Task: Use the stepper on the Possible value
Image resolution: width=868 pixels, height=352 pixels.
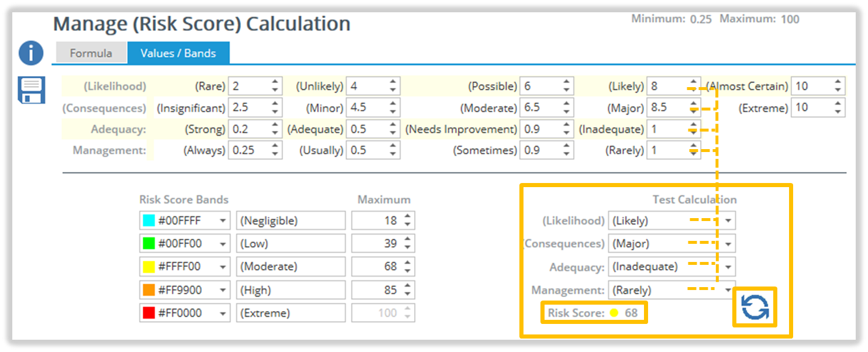Action: point(567,86)
